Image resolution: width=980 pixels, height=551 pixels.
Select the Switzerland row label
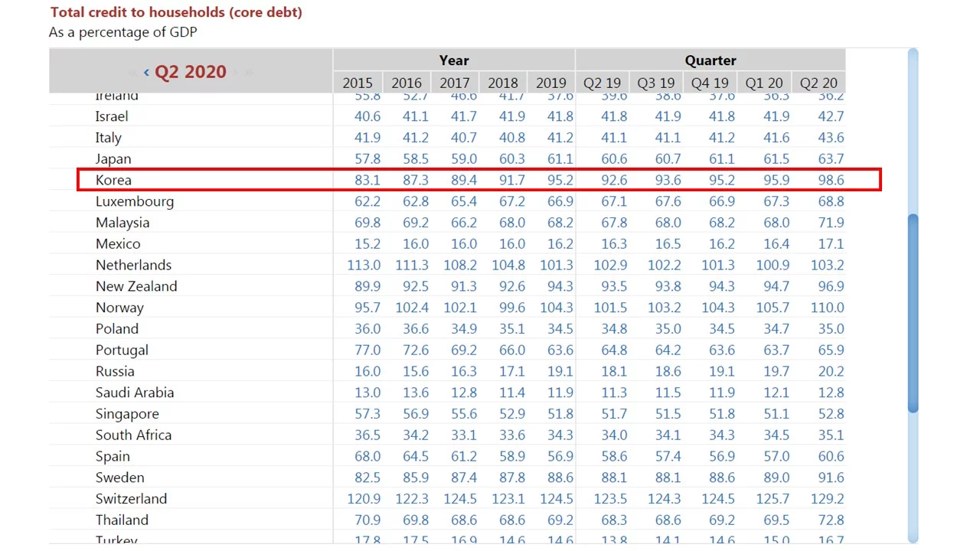131,498
